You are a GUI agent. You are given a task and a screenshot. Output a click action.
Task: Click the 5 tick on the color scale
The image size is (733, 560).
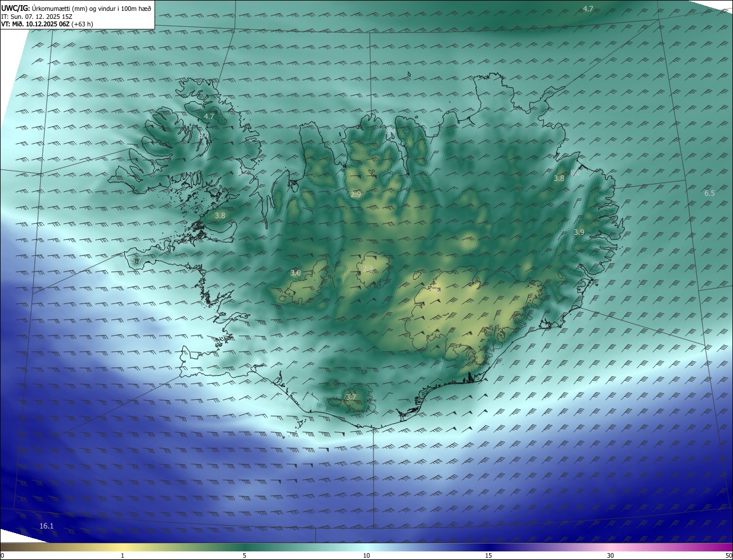click(x=245, y=555)
